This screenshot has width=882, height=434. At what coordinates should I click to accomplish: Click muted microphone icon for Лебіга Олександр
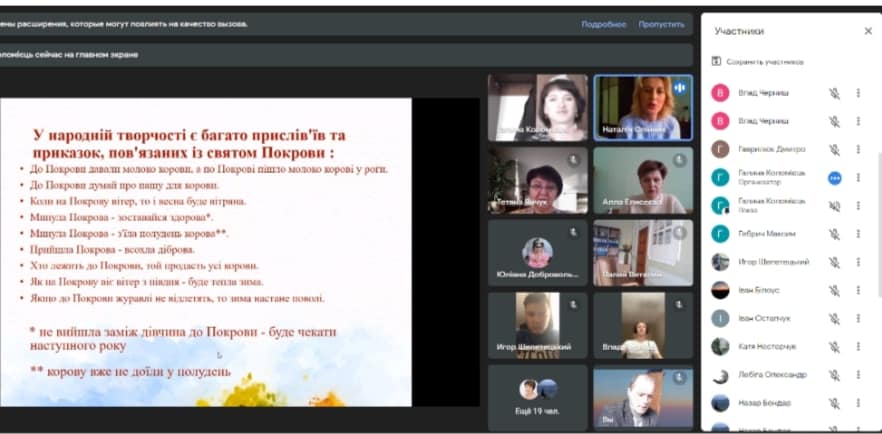(834, 374)
